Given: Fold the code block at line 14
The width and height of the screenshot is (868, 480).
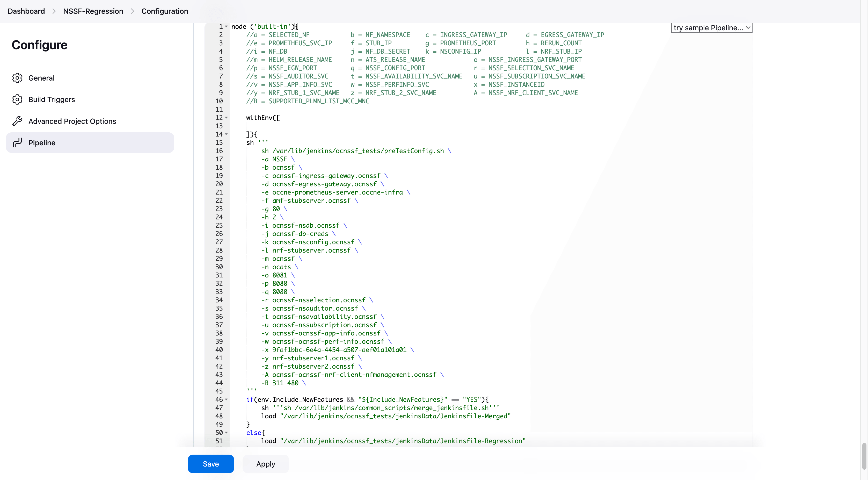Looking at the screenshot, I should 227,134.
